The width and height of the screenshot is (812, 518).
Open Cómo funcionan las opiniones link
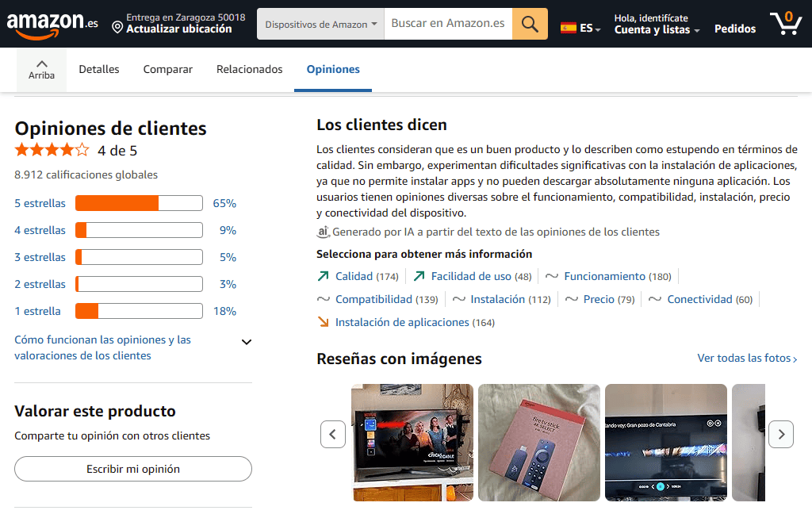coord(102,347)
